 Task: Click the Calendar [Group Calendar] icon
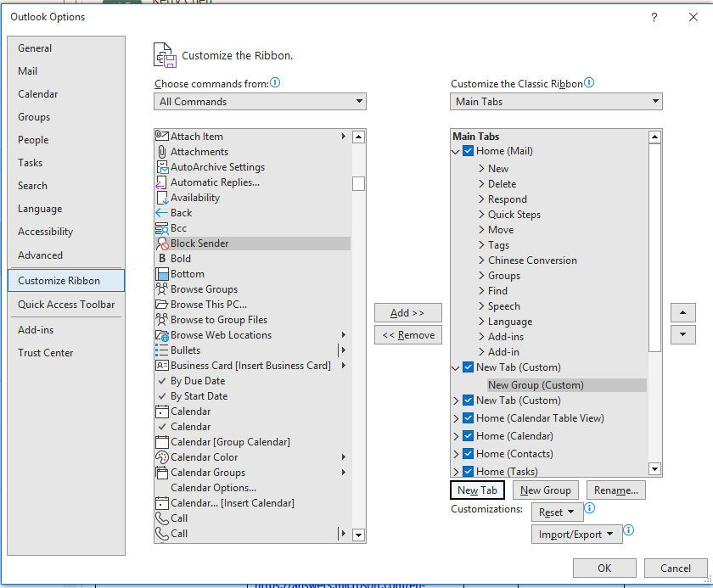pos(162,442)
